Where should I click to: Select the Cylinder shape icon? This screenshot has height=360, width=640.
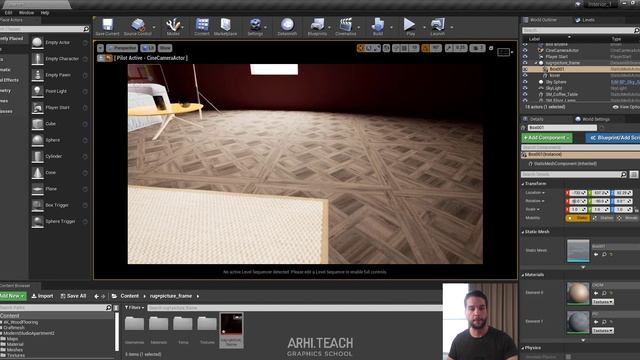(x=38, y=156)
